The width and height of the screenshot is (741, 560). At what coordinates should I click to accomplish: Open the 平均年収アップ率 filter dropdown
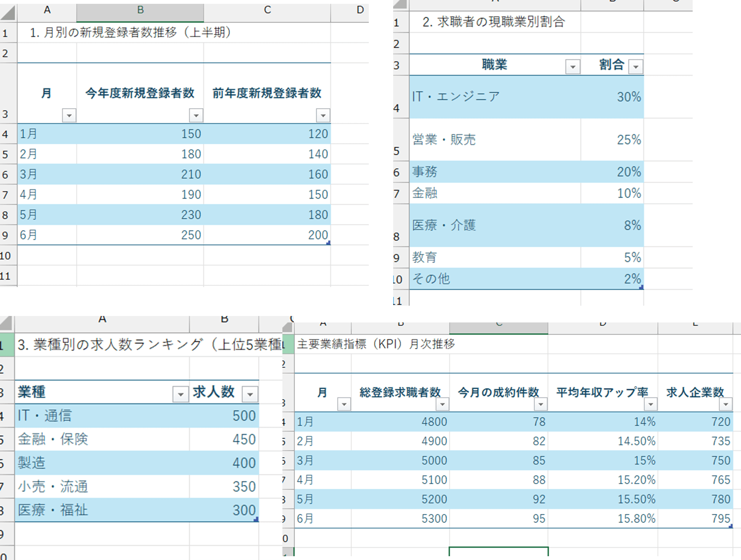650,404
